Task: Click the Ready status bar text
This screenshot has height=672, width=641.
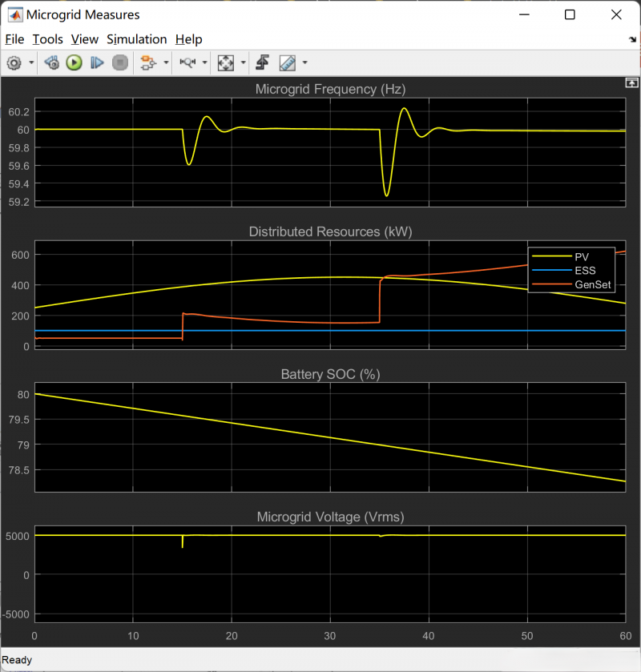Action: coord(17,660)
